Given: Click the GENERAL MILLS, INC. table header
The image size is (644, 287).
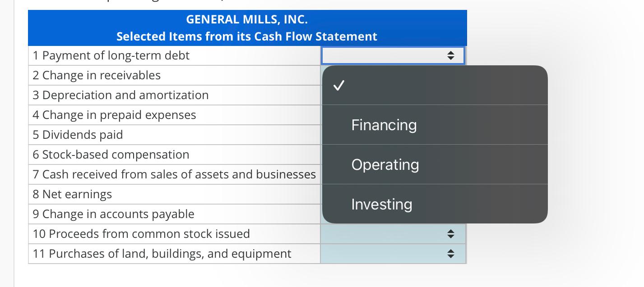Looking at the screenshot, I should click(247, 19).
